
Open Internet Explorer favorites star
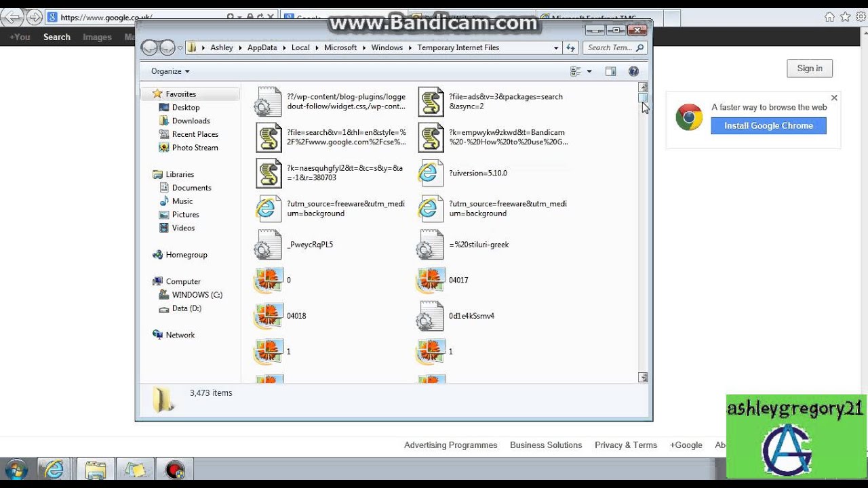(x=845, y=17)
